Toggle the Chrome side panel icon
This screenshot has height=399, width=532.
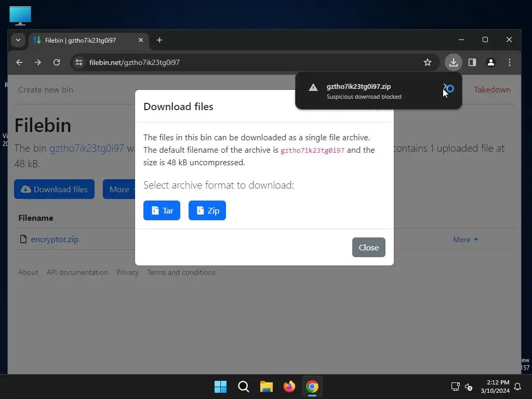pos(472,62)
